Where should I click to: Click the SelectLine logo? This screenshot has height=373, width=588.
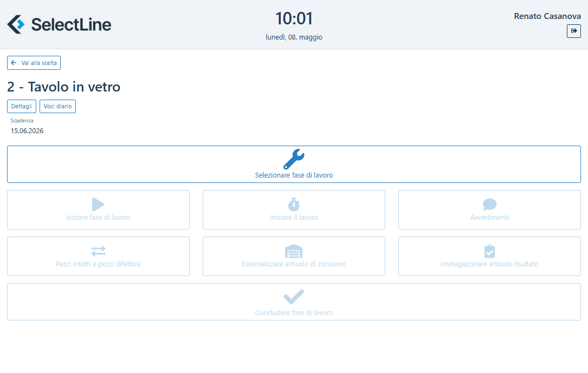click(59, 24)
